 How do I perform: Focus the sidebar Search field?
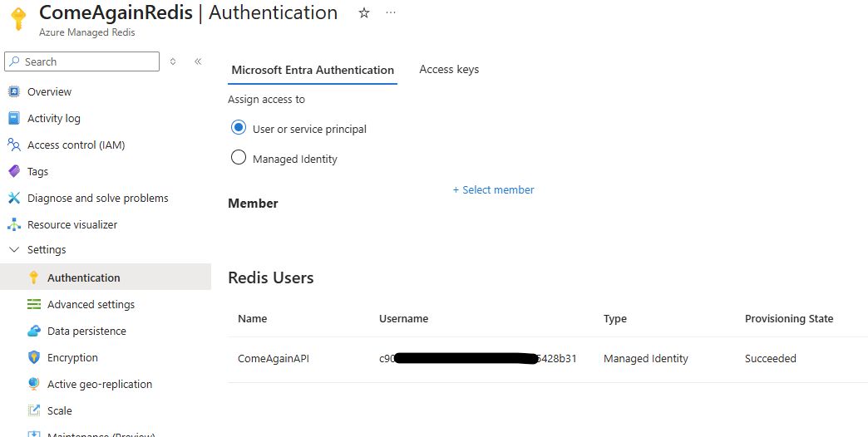(82, 61)
